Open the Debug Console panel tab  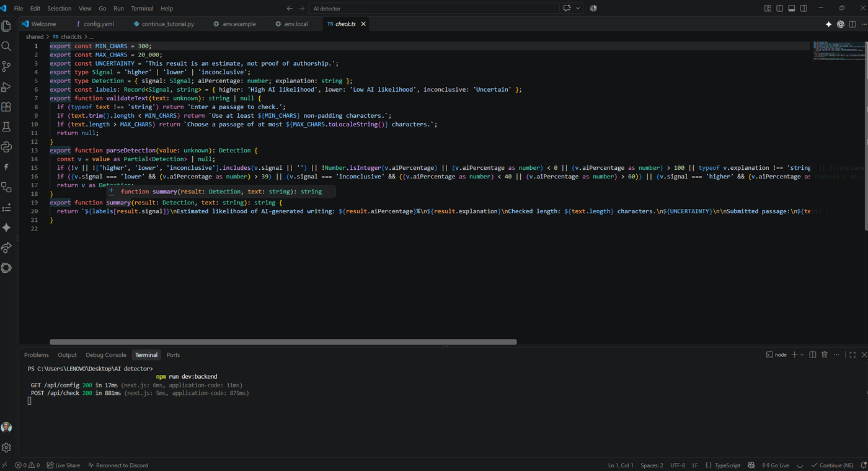106,354
